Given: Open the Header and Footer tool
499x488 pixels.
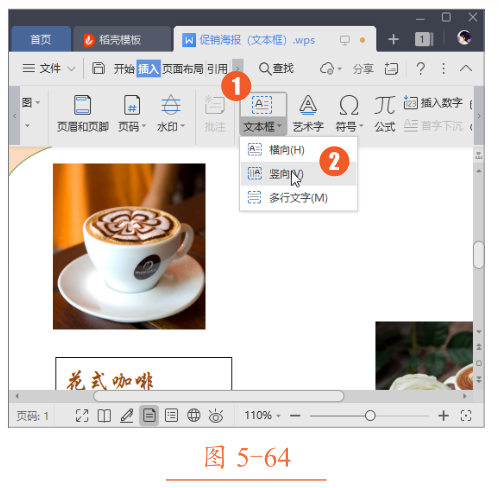Looking at the screenshot, I should coord(82,113).
